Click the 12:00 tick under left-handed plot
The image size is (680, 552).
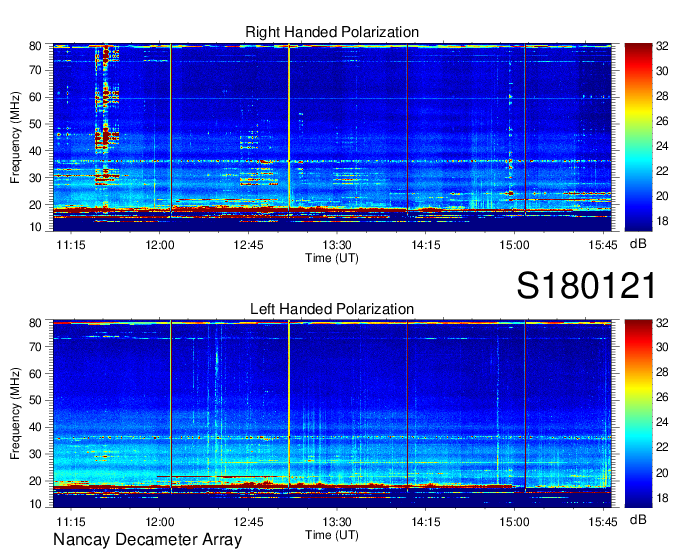coord(160,522)
